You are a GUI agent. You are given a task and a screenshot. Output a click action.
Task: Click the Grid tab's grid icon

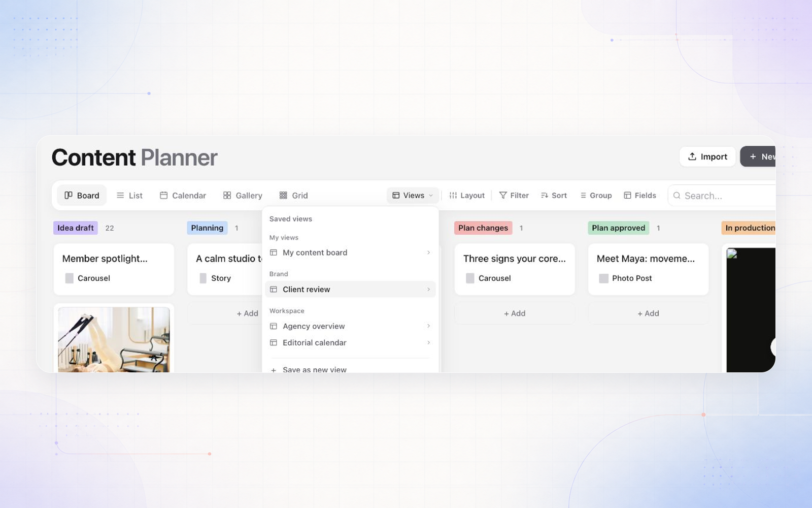point(283,196)
